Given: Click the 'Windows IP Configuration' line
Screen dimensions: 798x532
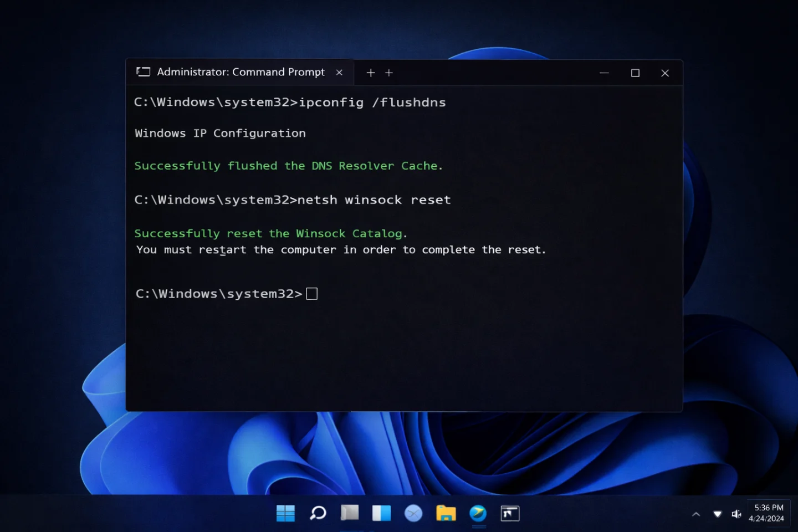Looking at the screenshot, I should point(220,134).
